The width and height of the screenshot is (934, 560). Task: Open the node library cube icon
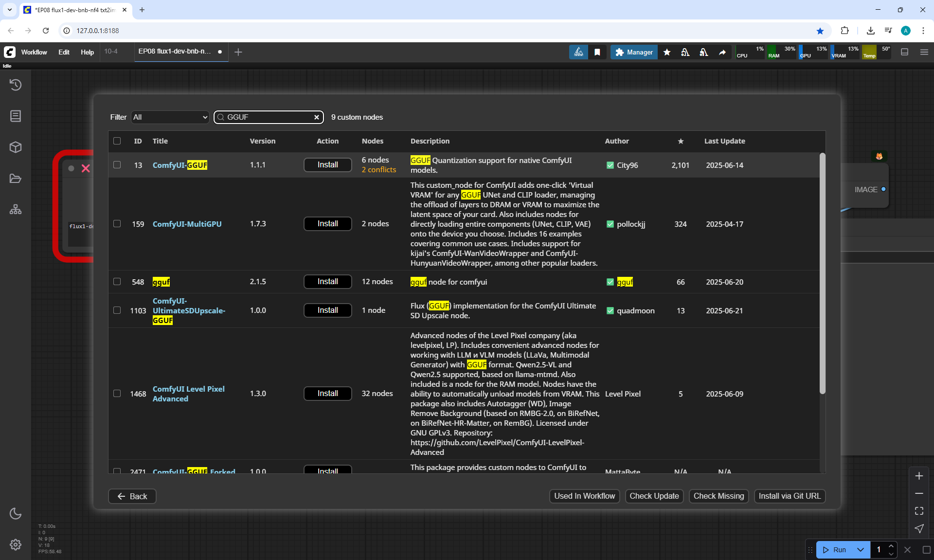tap(16, 147)
